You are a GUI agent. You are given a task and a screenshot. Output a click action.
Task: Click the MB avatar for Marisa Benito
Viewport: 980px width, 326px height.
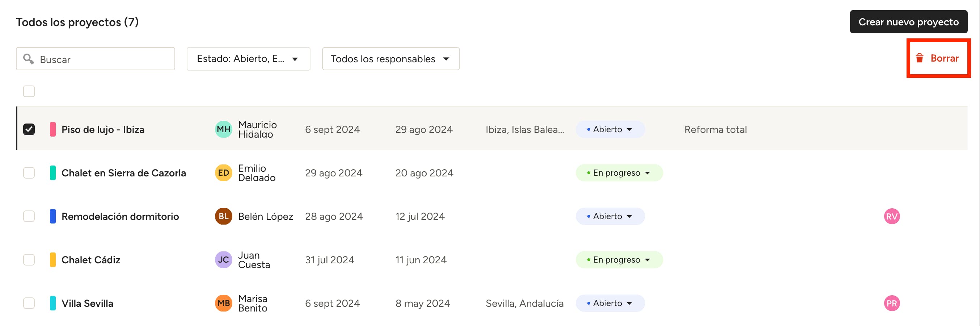223,303
